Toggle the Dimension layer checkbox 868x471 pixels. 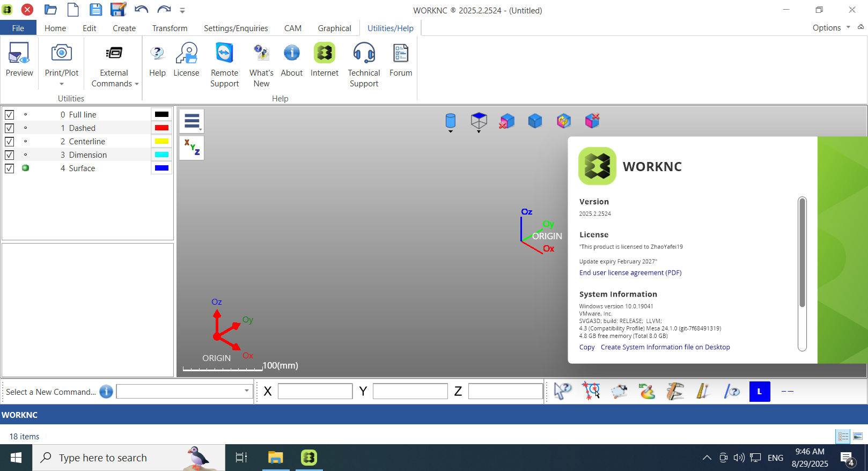pos(9,155)
